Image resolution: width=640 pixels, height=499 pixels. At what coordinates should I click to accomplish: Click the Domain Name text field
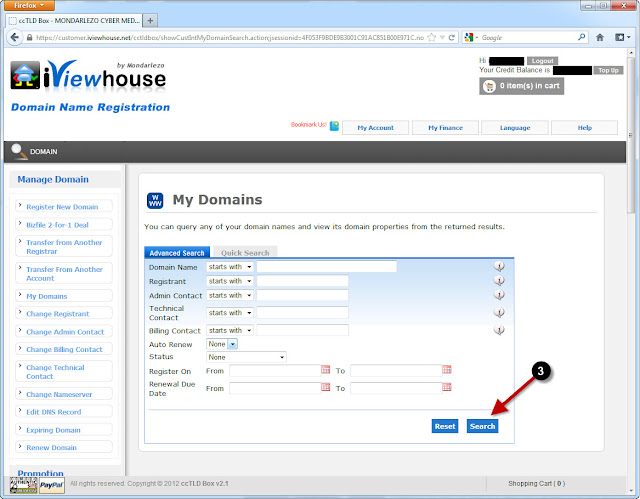pyautogui.click(x=327, y=267)
